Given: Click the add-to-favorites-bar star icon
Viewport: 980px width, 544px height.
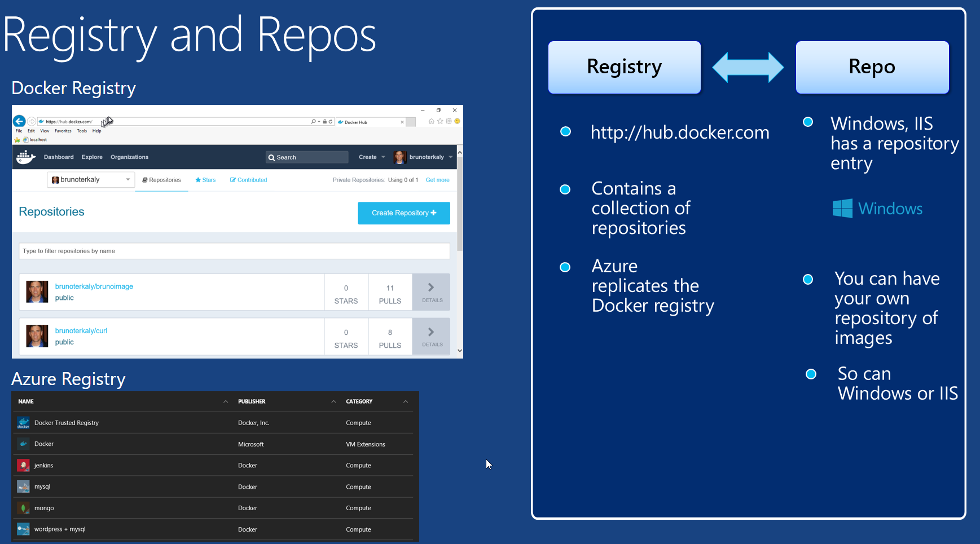Looking at the screenshot, I should [x=17, y=140].
